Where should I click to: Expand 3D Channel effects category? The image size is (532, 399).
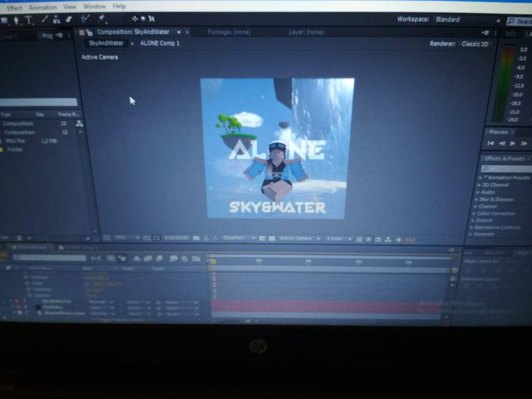(x=478, y=185)
